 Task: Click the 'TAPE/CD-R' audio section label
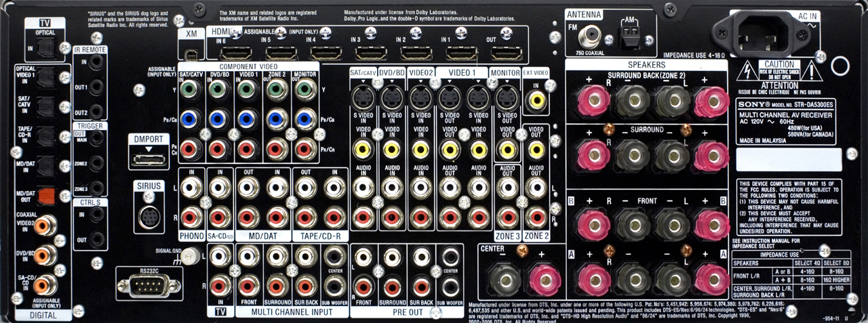tap(320, 236)
